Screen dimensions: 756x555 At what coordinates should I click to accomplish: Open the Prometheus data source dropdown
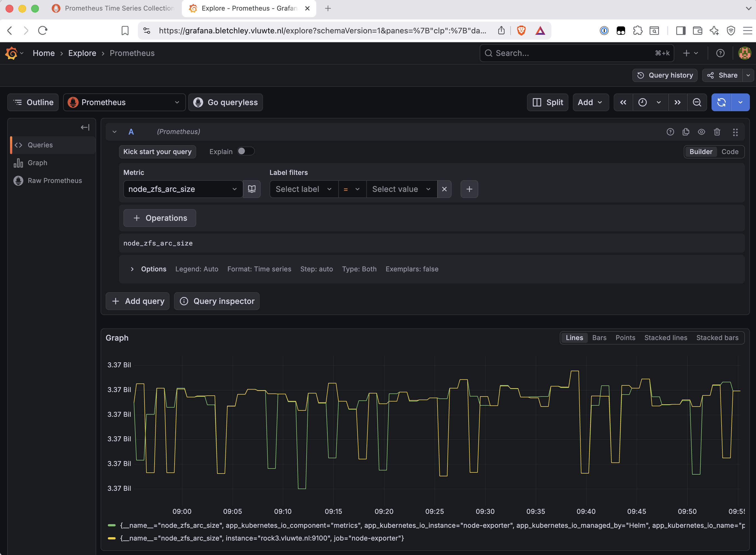tap(124, 103)
